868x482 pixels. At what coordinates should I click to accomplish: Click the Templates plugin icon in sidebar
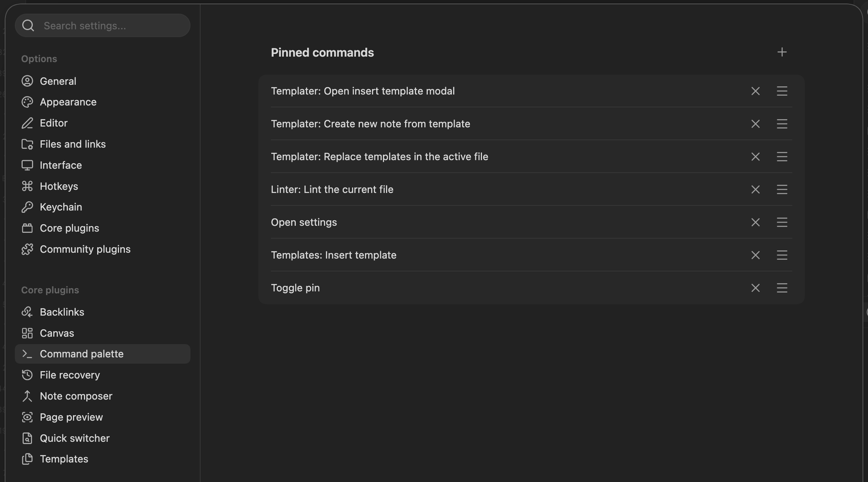click(27, 459)
